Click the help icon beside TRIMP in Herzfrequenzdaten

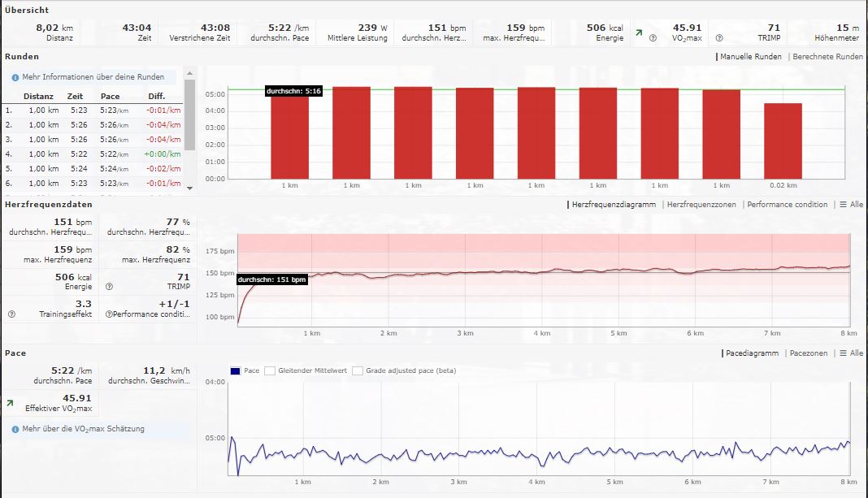tap(110, 286)
